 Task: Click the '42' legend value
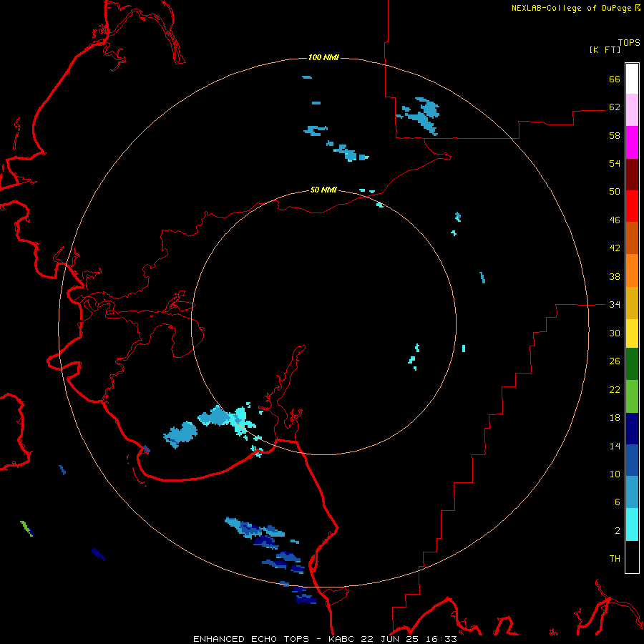point(615,248)
